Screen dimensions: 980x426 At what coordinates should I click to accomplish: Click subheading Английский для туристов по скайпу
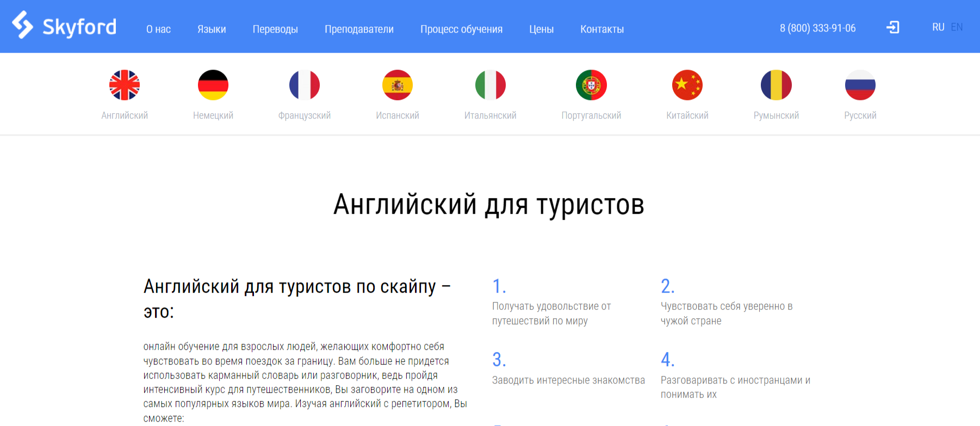tap(297, 299)
